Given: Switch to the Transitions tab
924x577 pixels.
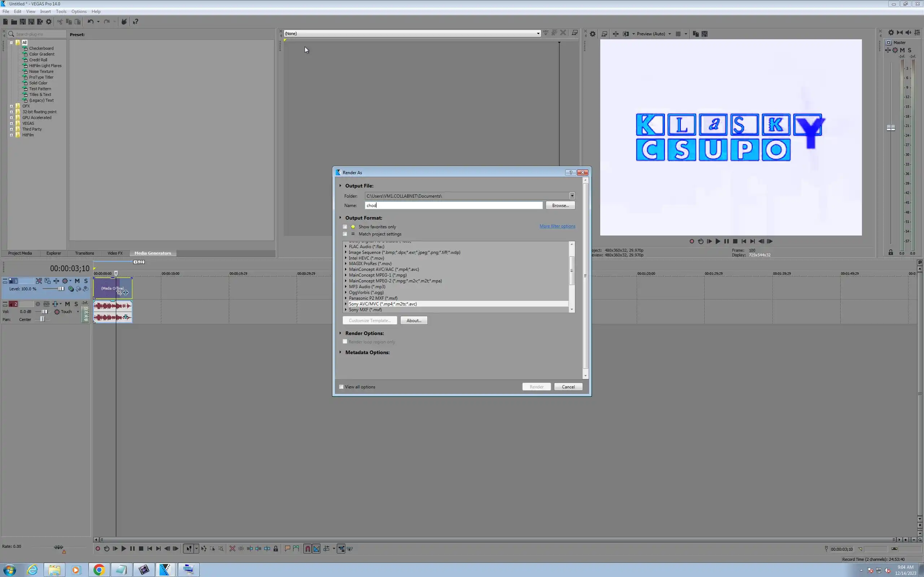Looking at the screenshot, I should point(84,253).
